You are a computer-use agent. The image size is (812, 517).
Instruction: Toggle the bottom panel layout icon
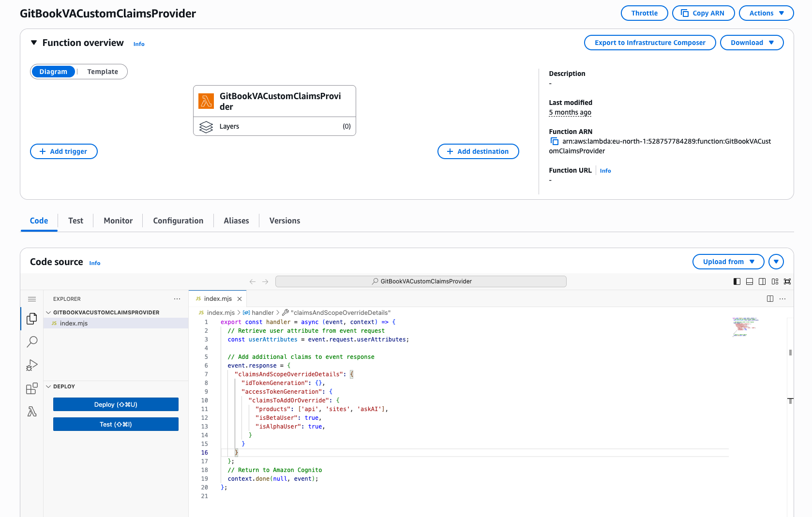750,281
